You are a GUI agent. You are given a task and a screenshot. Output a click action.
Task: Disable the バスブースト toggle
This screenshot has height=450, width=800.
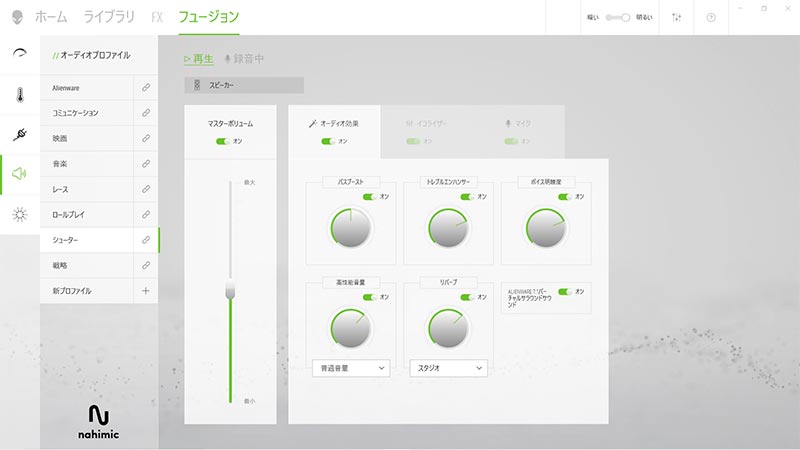click(x=369, y=197)
